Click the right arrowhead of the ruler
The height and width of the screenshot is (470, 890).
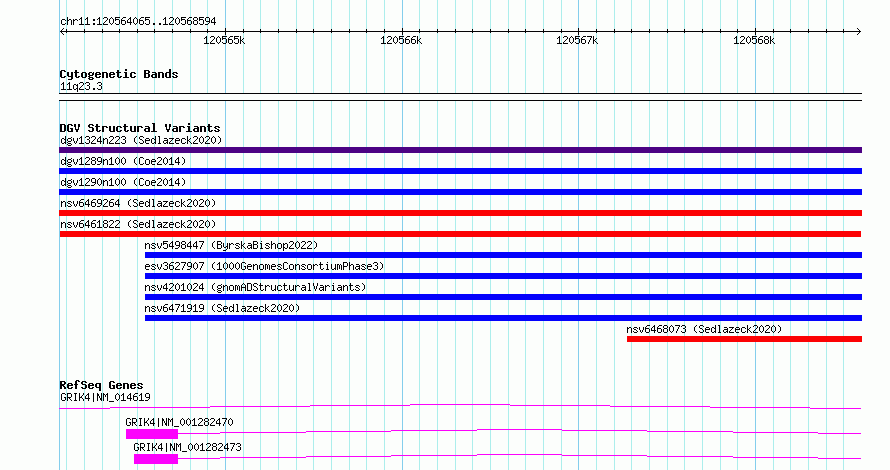pos(859,32)
